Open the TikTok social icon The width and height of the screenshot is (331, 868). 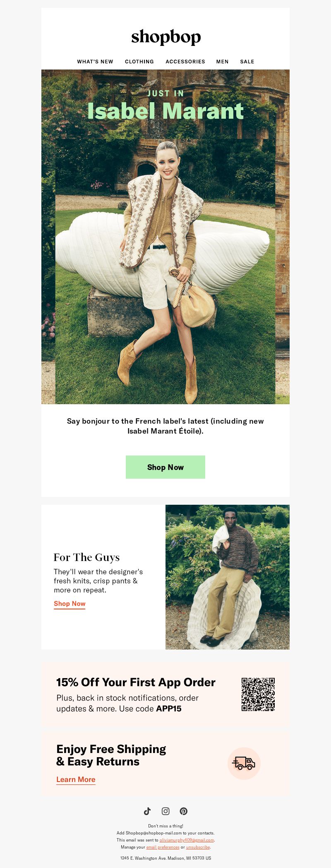click(x=147, y=811)
